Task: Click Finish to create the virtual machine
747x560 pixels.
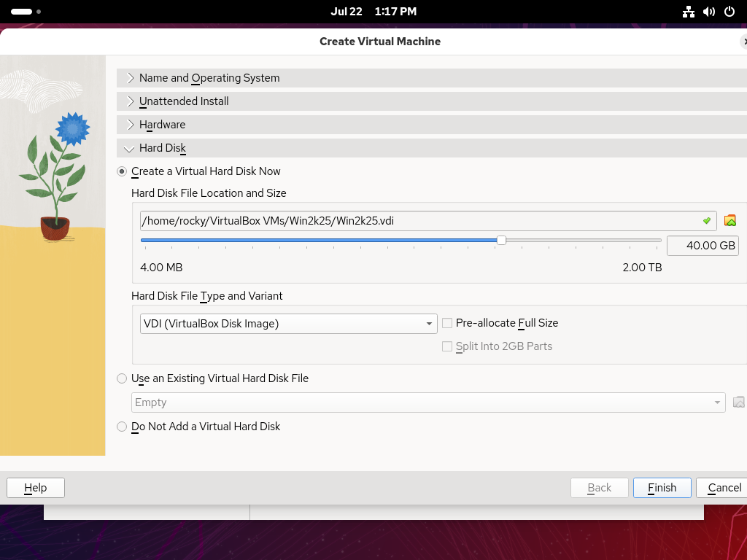Action: pyautogui.click(x=662, y=487)
